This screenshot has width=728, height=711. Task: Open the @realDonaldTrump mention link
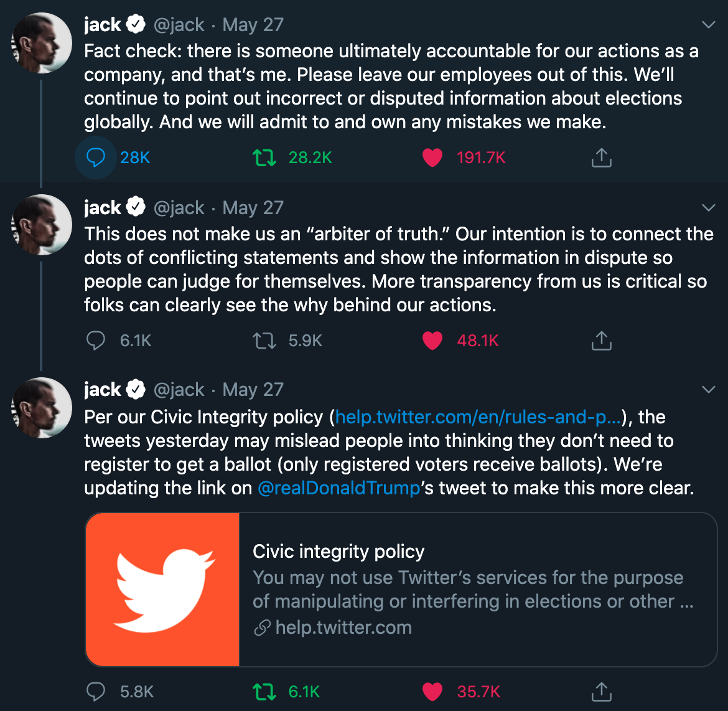pyautogui.click(x=339, y=488)
